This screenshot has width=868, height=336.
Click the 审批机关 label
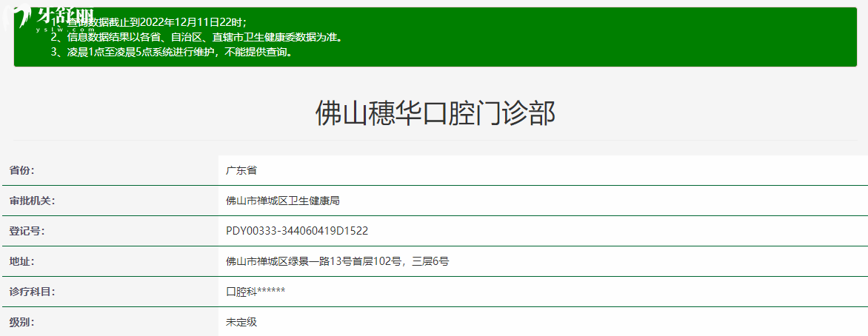point(32,201)
